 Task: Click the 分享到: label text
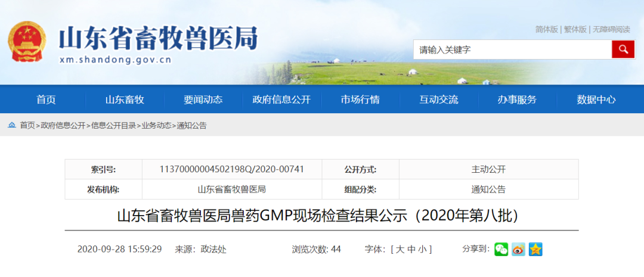coord(476,248)
